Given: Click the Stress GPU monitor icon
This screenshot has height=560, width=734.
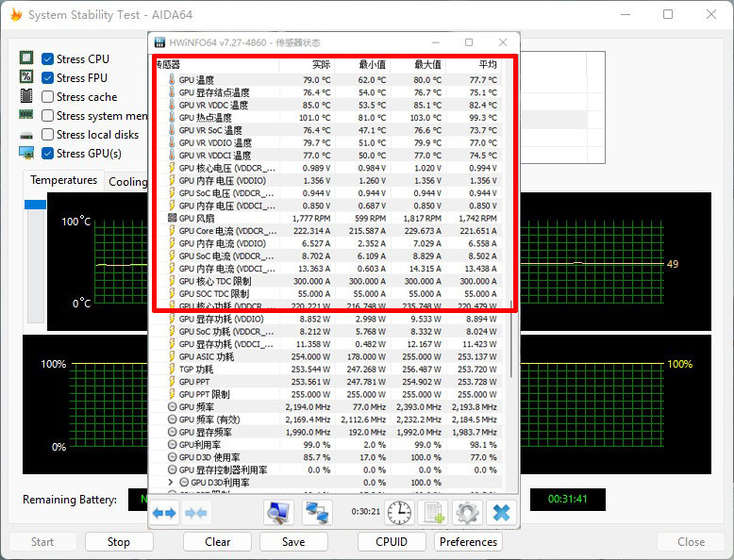Looking at the screenshot, I should click(x=26, y=153).
